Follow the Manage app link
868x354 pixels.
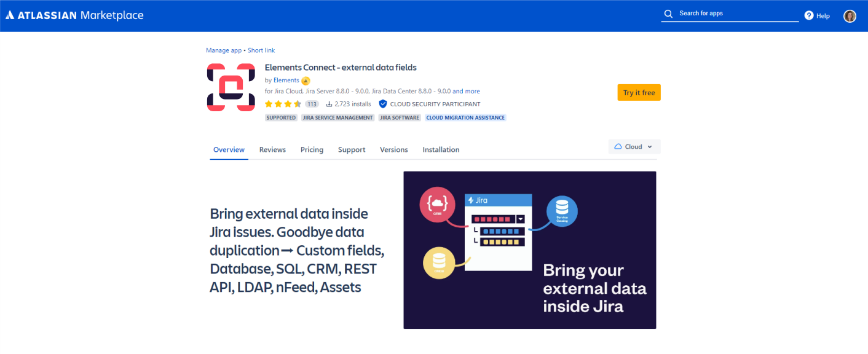[x=224, y=50]
